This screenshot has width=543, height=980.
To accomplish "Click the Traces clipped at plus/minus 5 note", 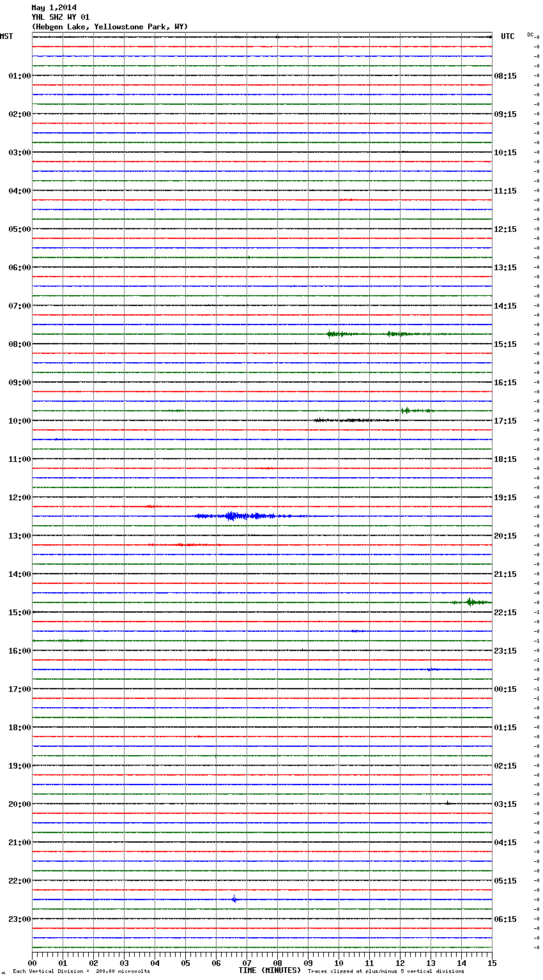I will [x=386, y=971].
